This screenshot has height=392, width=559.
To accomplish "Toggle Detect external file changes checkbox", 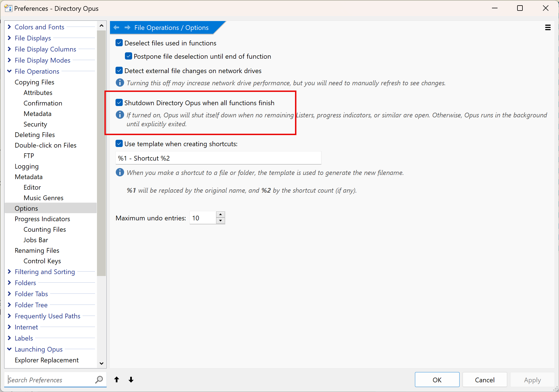I will coord(119,70).
